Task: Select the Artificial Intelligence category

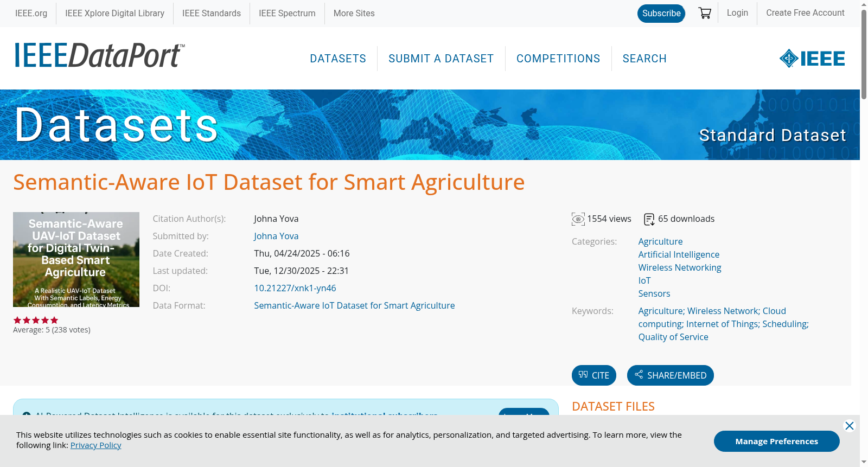Action: click(679, 254)
